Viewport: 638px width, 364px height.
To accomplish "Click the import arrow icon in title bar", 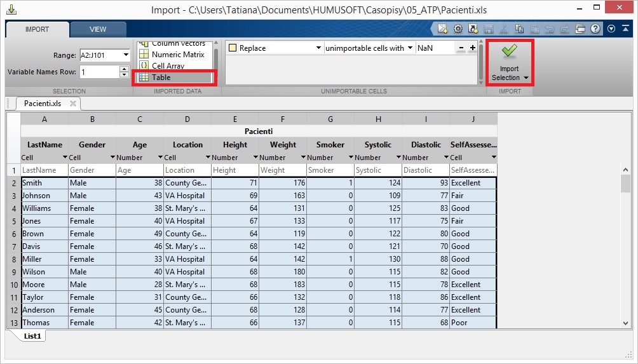I will point(12,9).
